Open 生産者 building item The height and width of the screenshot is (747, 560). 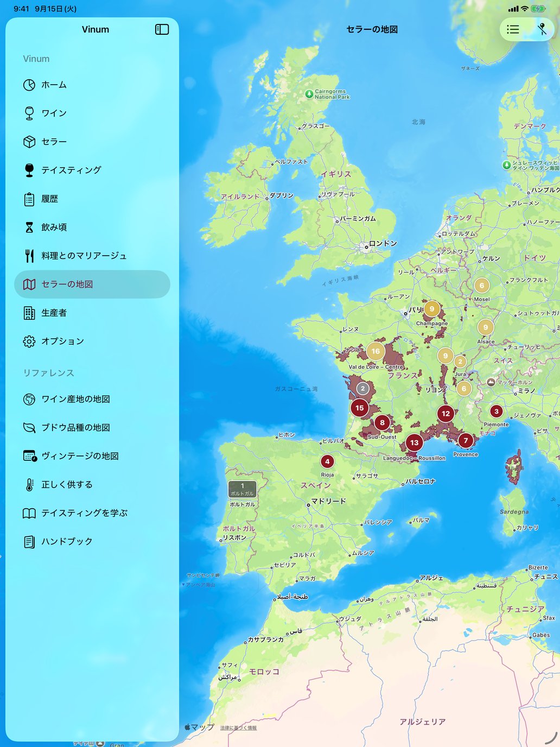92,313
